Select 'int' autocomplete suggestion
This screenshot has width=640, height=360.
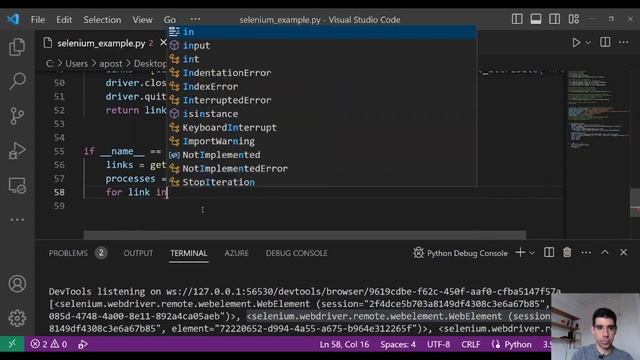coord(322,59)
